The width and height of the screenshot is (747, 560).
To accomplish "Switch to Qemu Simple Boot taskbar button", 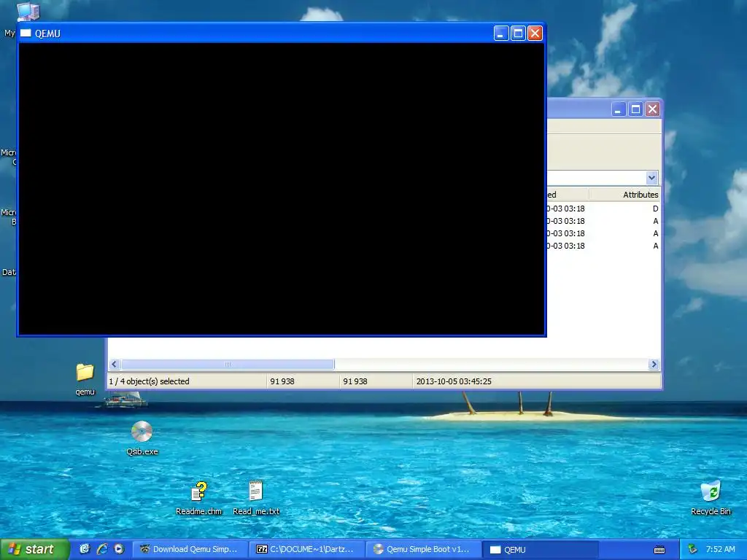I will (424, 549).
